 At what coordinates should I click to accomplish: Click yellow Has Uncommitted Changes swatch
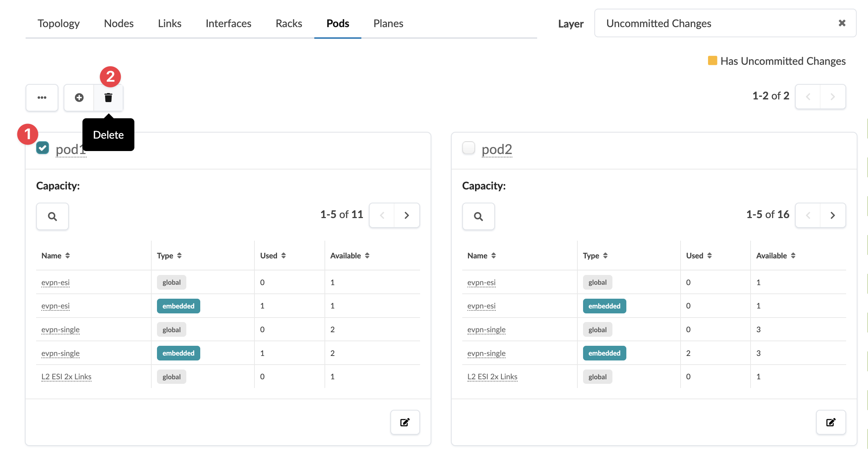click(712, 61)
